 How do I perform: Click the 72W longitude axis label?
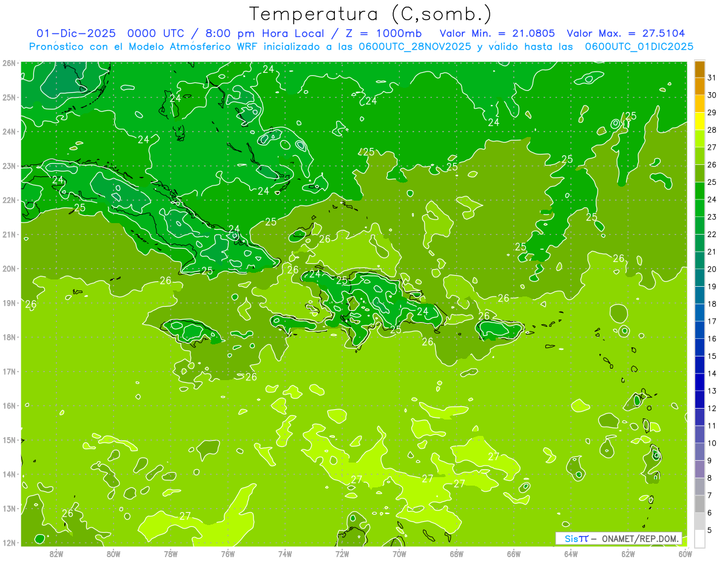point(342,554)
